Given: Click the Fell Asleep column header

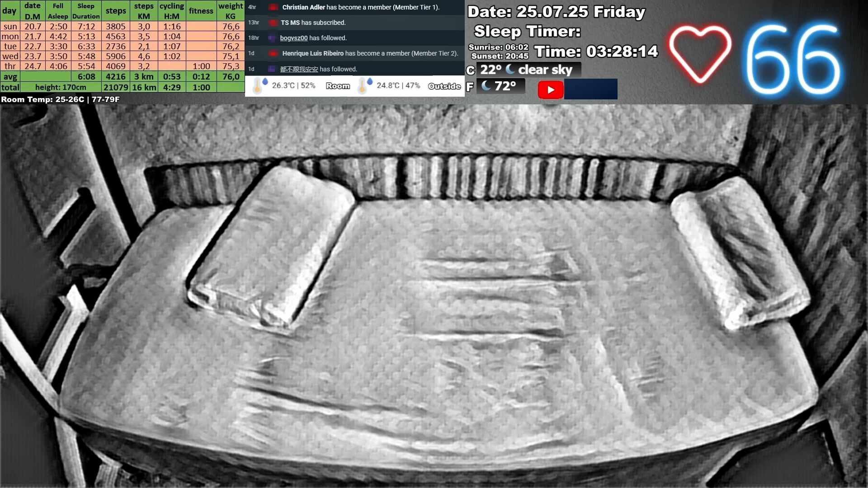Looking at the screenshot, I should [x=58, y=11].
